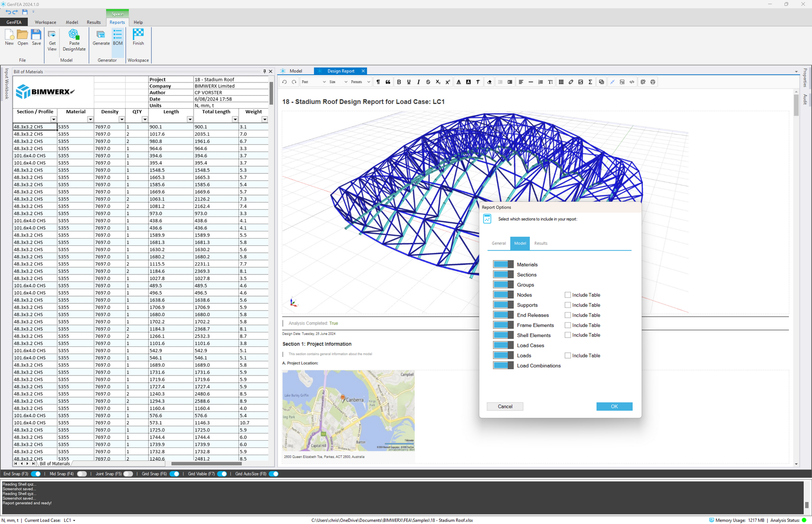Open the Section / Profile filter dropdown
812x524 pixels.
[53, 119]
